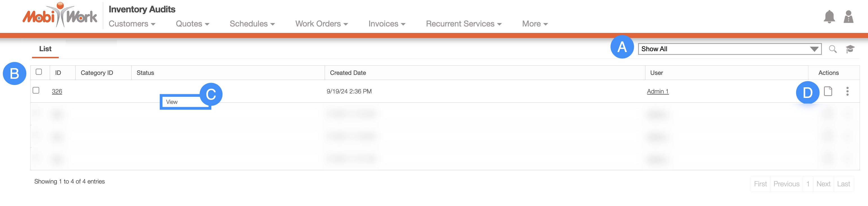868x206 pixels.
Task: Check the checkbox for audit 326
Action: point(36,90)
